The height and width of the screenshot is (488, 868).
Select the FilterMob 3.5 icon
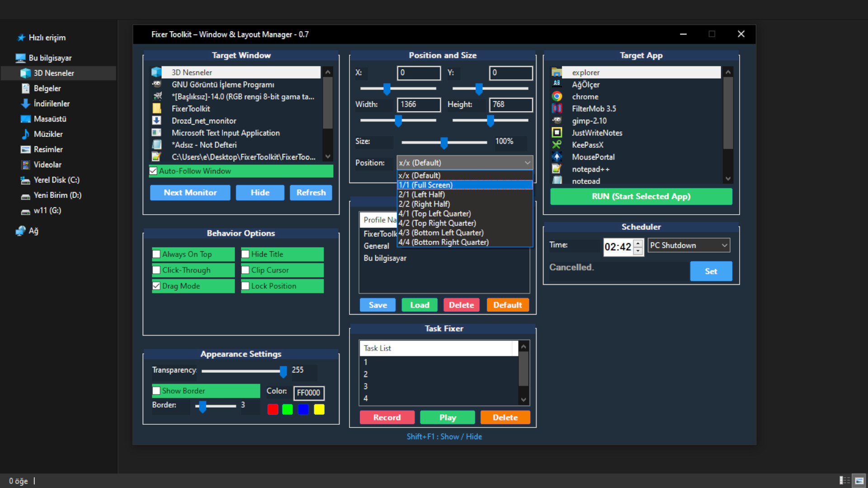557,108
